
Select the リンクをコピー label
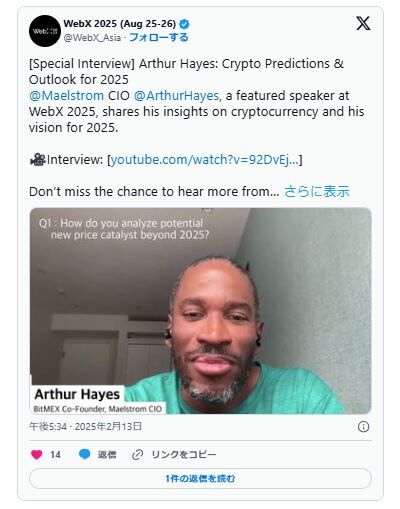(x=184, y=454)
